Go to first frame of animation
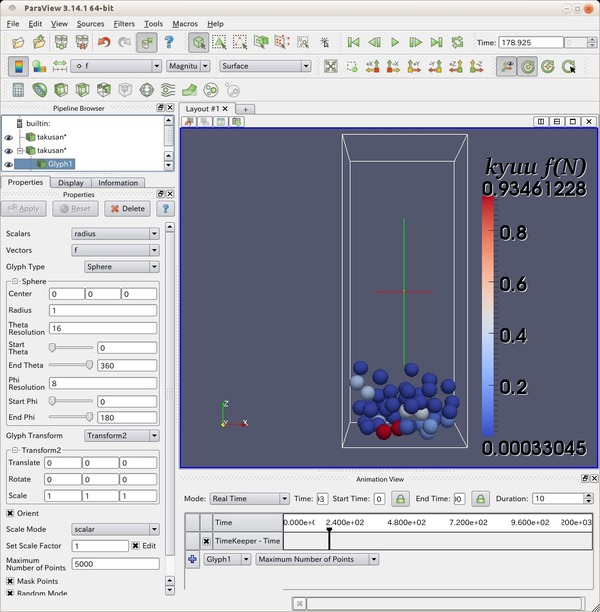This screenshot has height=612, width=600. click(x=353, y=42)
